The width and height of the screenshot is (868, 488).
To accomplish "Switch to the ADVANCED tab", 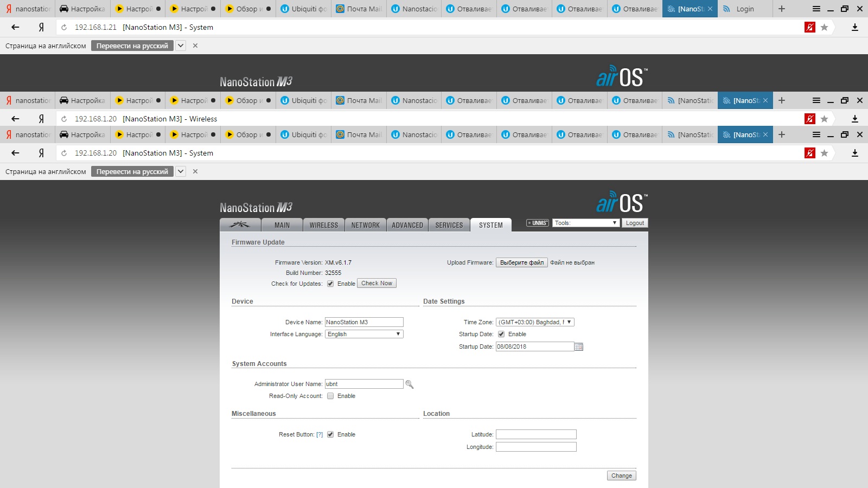I will click(x=407, y=225).
